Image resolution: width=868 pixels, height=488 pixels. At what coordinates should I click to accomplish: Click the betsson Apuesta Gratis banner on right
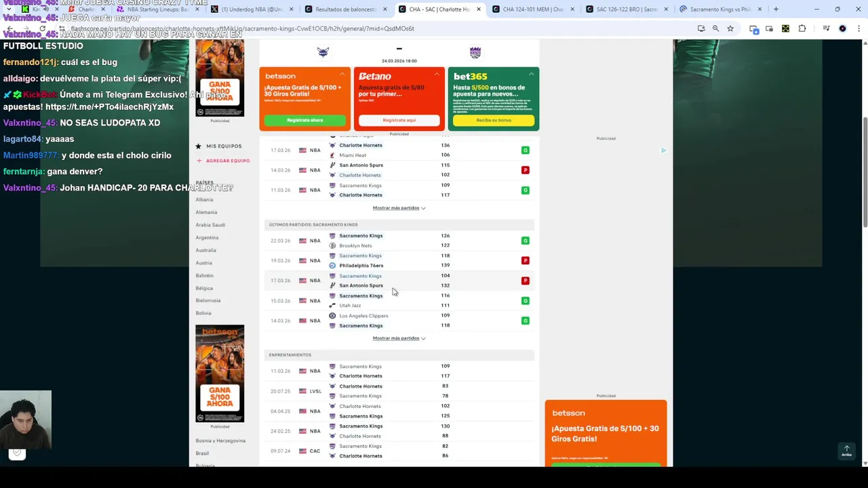pos(606,432)
